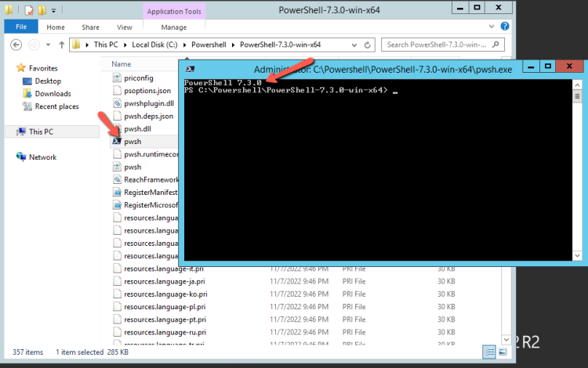The image size is (588, 368).
Task: Open Downloads in Favorites
Action: 53,94
